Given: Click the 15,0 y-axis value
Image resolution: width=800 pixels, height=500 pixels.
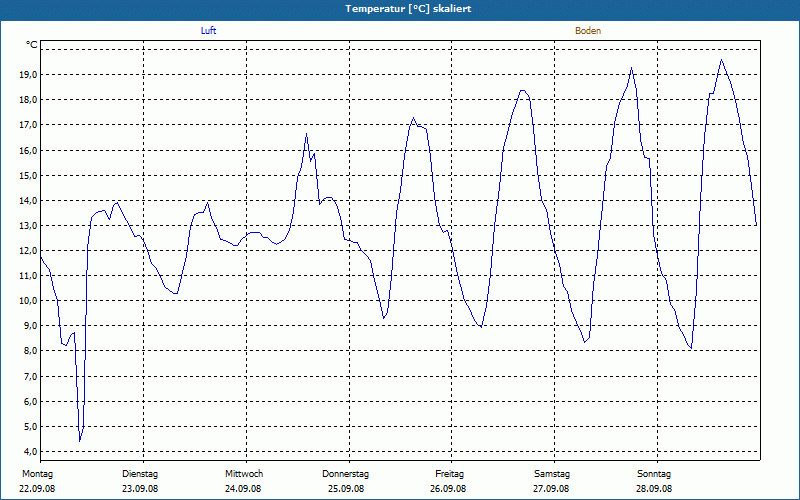Looking at the screenshot, I should click(x=29, y=176).
